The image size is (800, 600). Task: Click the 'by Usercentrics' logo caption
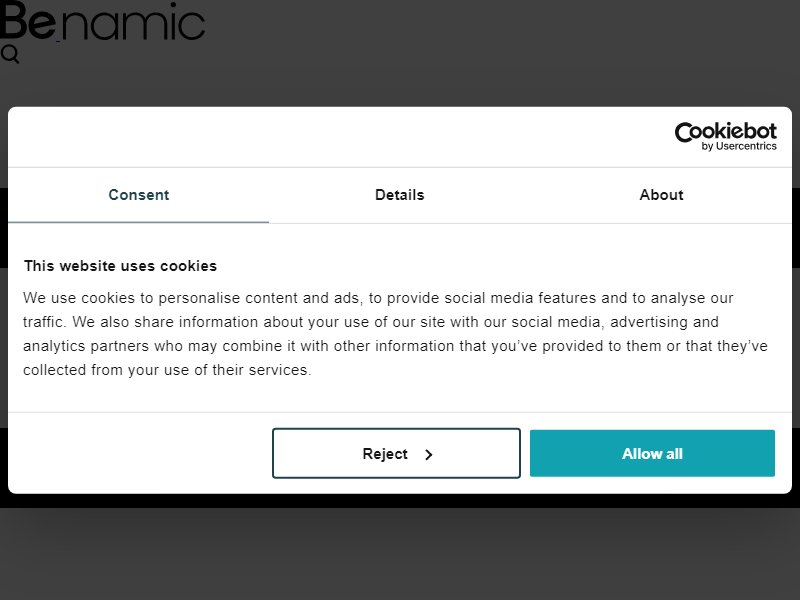coord(739,146)
